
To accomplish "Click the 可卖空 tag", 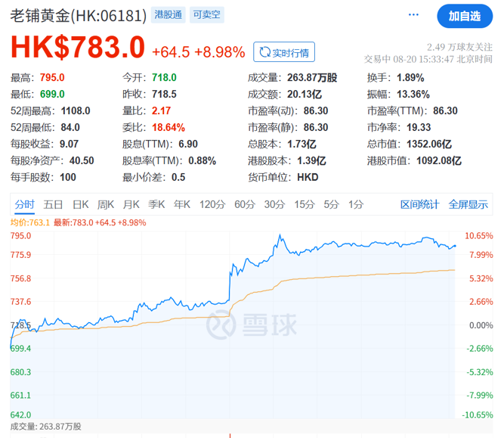I will (207, 15).
